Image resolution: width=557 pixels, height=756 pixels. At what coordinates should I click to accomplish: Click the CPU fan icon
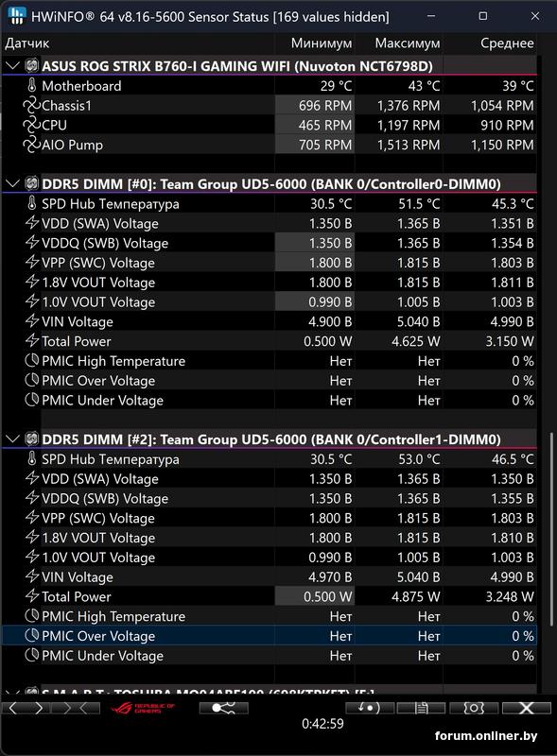point(31,125)
